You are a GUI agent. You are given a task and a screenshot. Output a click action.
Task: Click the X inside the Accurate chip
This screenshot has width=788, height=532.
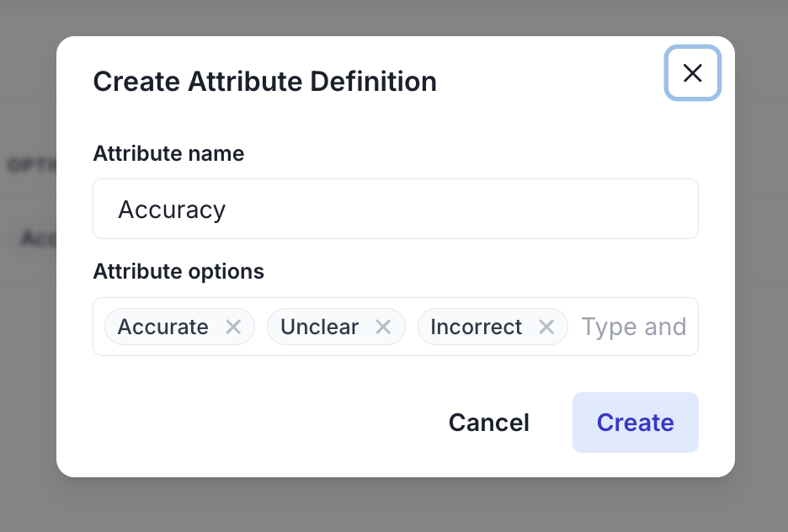233,327
